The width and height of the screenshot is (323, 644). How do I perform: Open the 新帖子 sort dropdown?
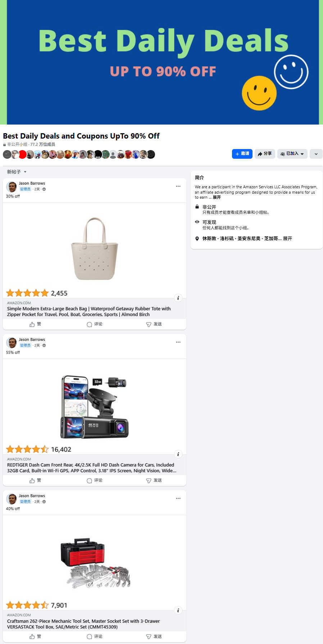pyautogui.click(x=17, y=172)
